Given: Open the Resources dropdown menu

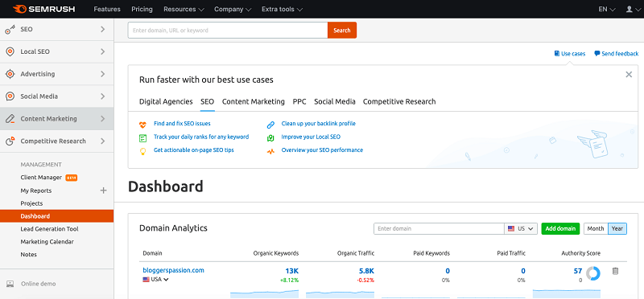Looking at the screenshot, I should pos(184,9).
